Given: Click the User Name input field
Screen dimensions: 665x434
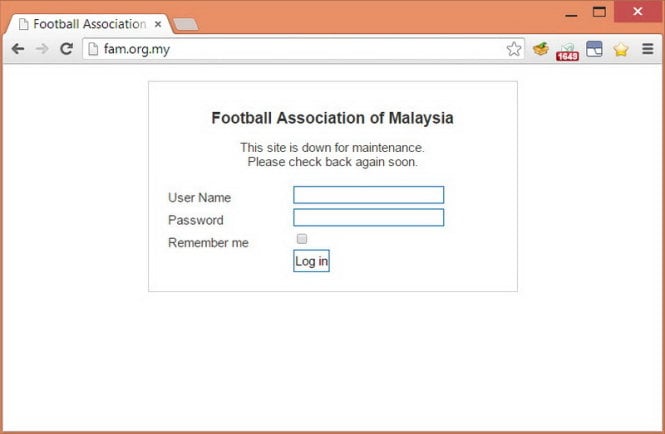Looking at the screenshot, I should point(369,195).
